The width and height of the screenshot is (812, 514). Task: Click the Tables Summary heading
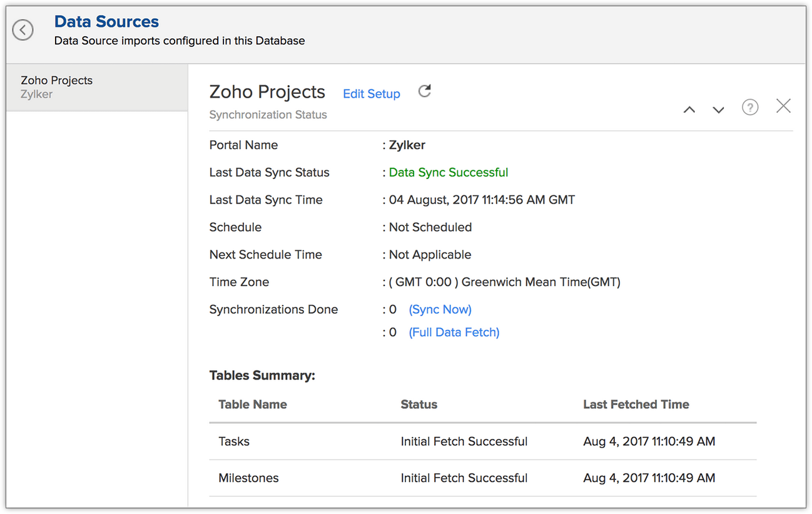coord(262,376)
